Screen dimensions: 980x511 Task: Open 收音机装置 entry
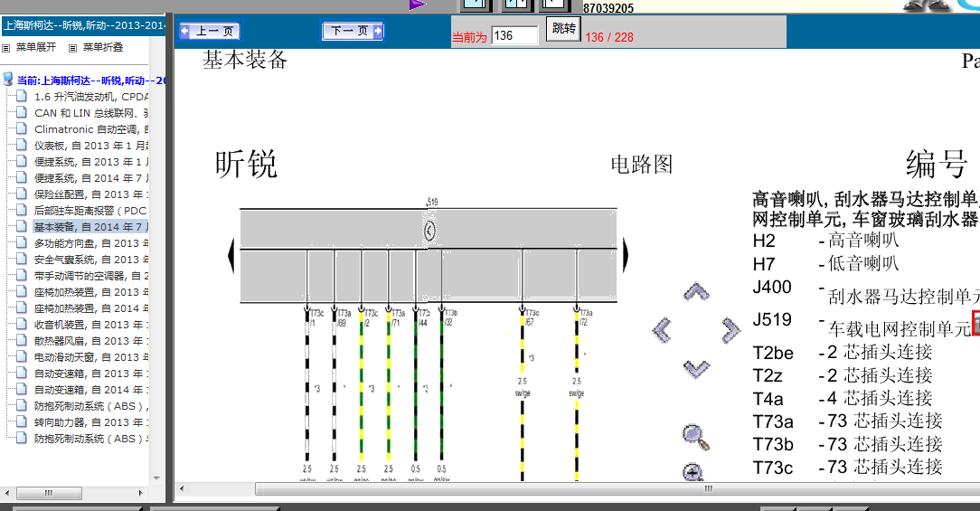pyautogui.click(x=91, y=324)
